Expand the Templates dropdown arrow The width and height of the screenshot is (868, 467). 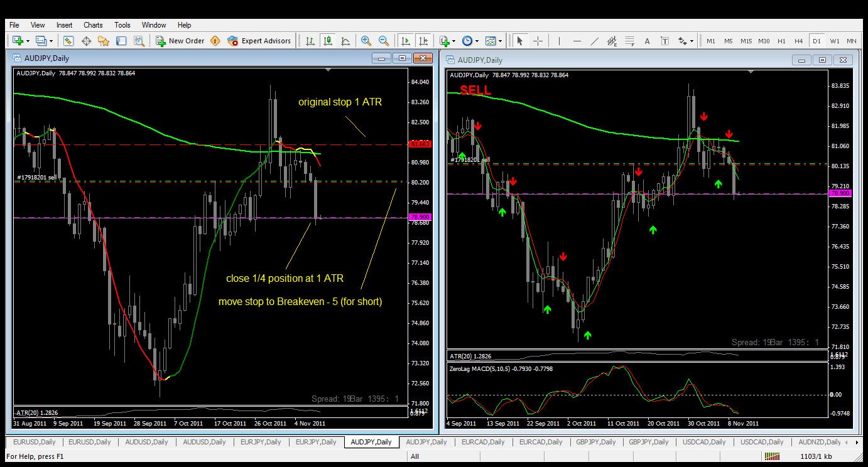[500, 41]
